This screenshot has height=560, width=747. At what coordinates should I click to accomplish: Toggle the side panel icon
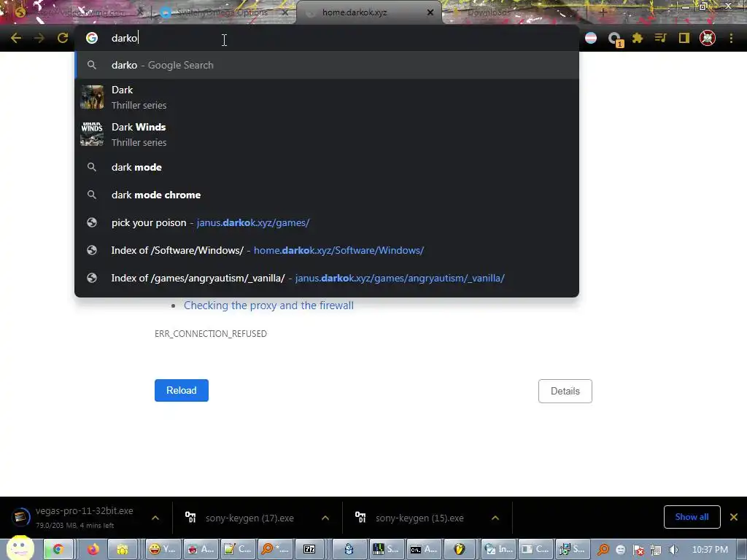tap(684, 38)
